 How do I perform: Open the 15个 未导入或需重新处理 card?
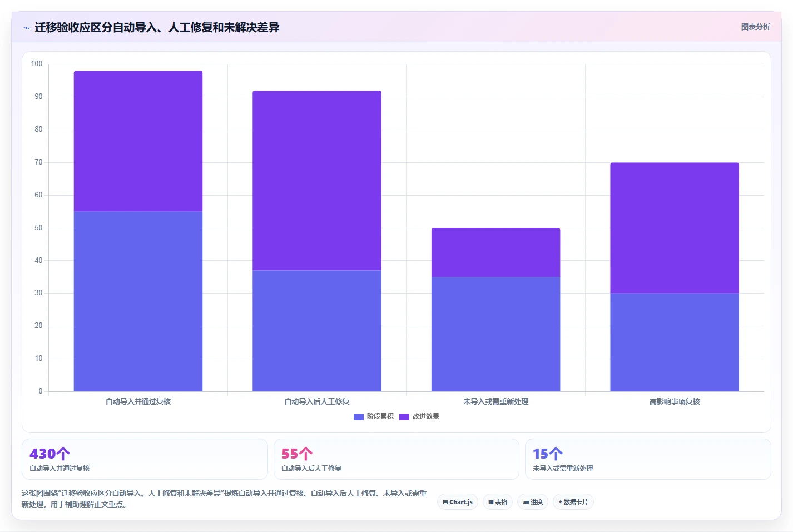point(648,459)
